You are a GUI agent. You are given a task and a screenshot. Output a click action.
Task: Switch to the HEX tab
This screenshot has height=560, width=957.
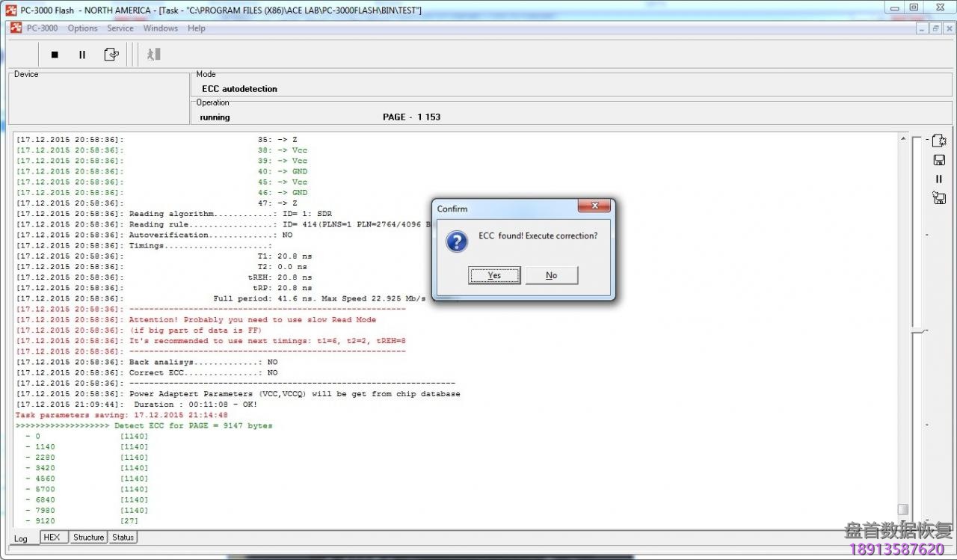[52, 538]
